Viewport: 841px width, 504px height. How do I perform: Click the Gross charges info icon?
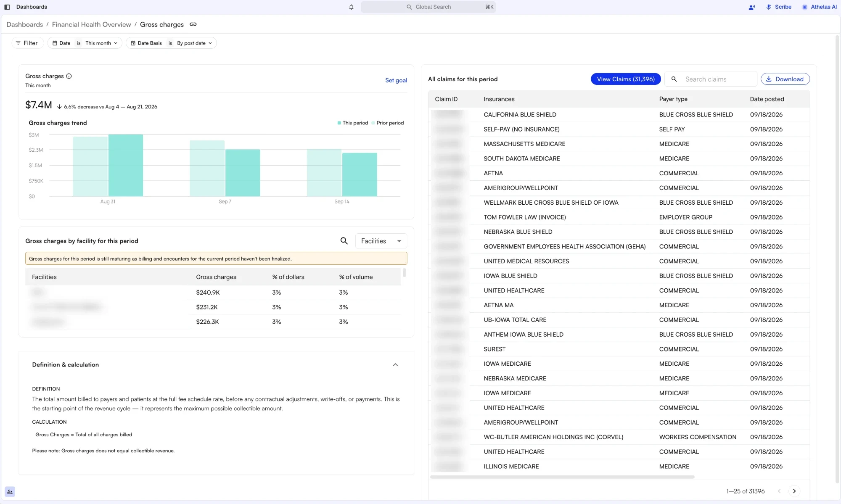click(69, 76)
